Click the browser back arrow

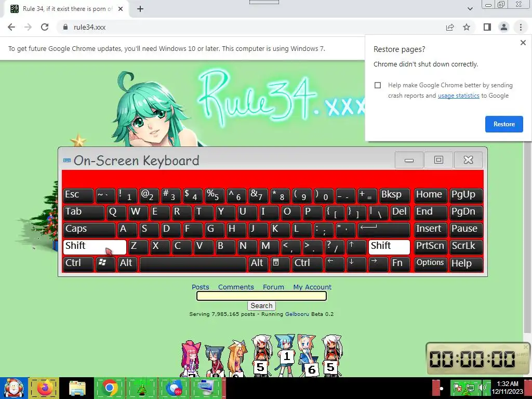pos(11,27)
